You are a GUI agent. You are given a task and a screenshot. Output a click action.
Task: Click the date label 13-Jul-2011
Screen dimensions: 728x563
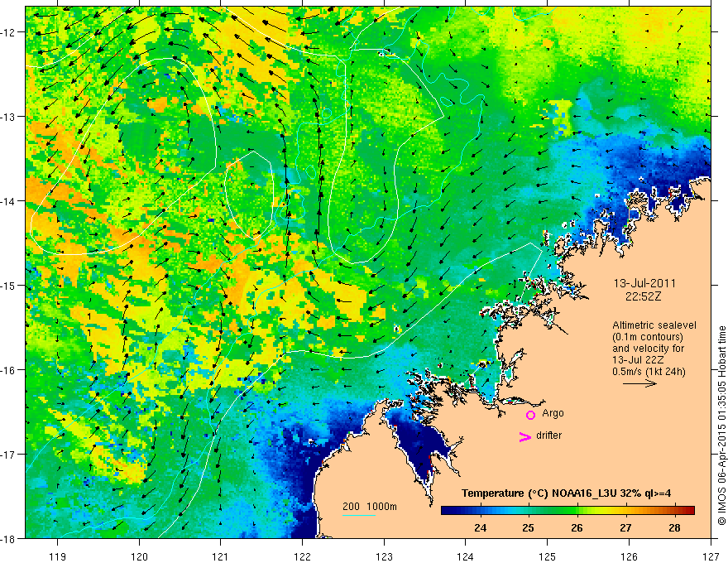point(644,283)
